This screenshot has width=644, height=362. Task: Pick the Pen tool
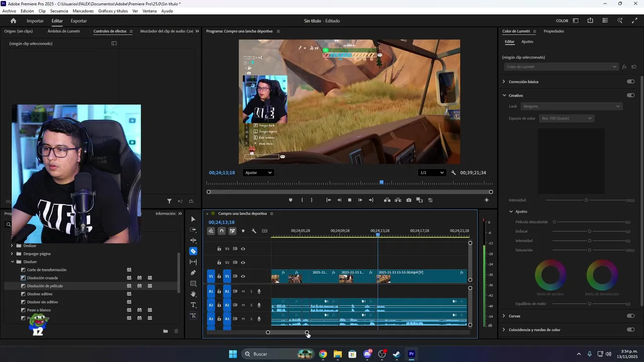tap(193, 273)
